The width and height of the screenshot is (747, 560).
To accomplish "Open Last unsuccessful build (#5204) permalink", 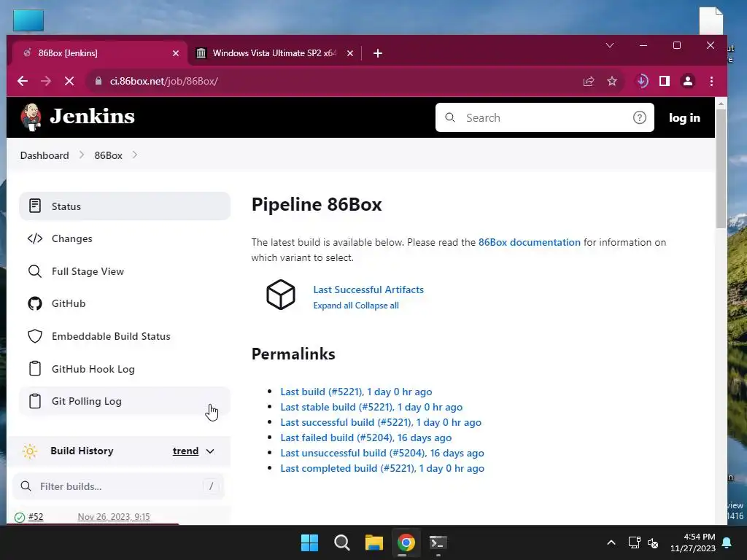I will tap(382, 452).
